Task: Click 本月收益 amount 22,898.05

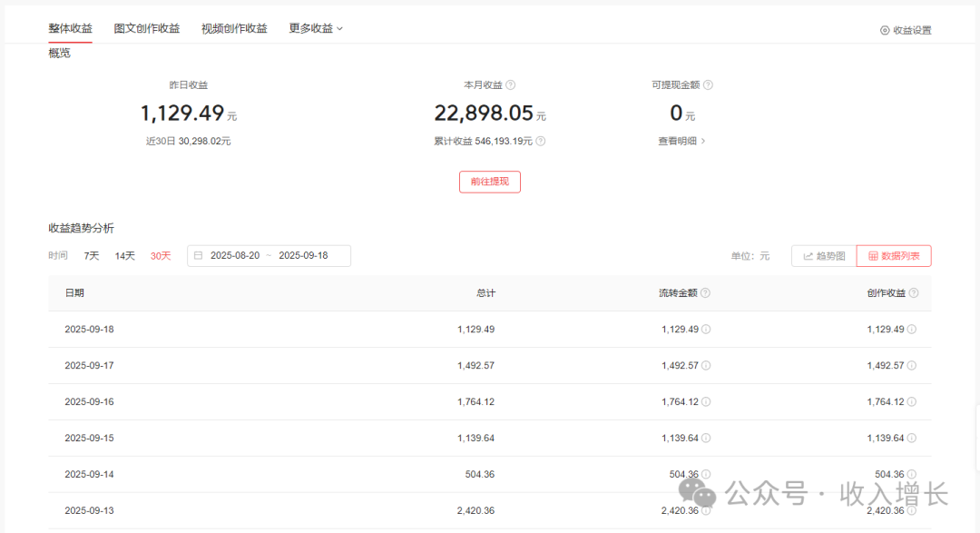Action: pos(484,114)
